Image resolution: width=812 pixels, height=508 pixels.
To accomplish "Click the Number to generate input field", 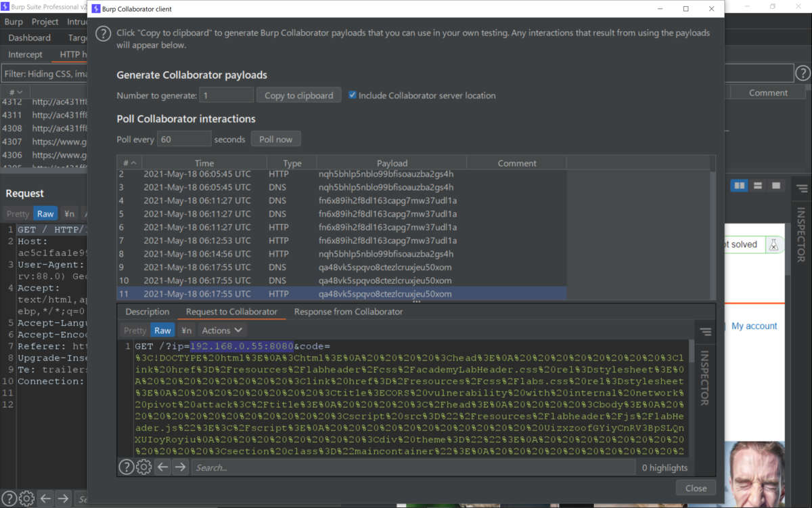I will click(227, 96).
